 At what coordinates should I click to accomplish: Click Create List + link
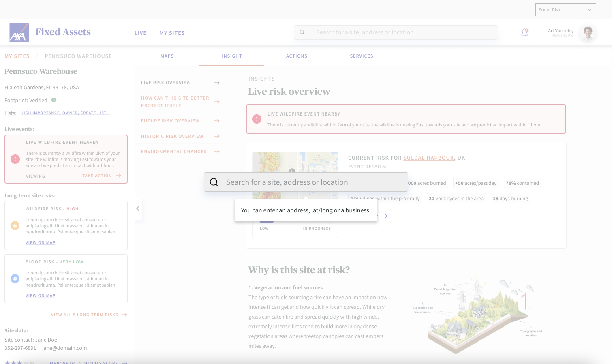click(95, 113)
